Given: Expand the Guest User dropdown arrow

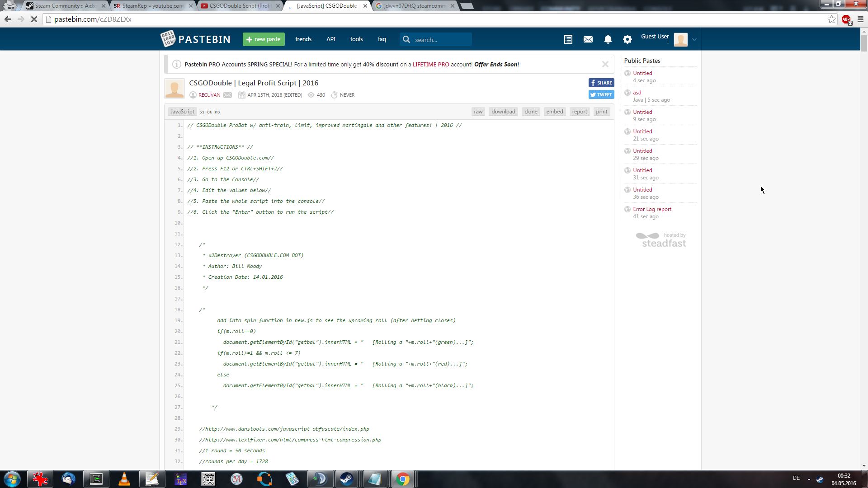Looking at the screenshot, I should pyautogui.click(x=695, y=40).
